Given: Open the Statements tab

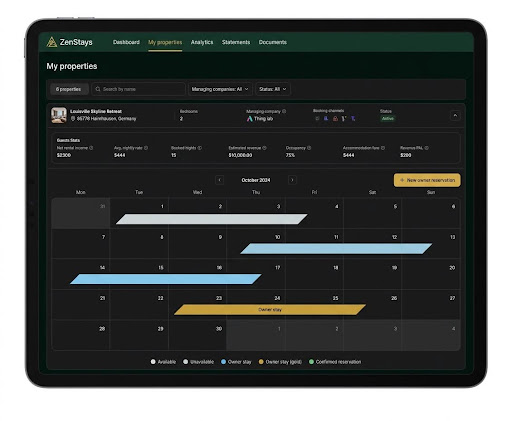Looking at the screenshot, I should click(x=236, y=42).
